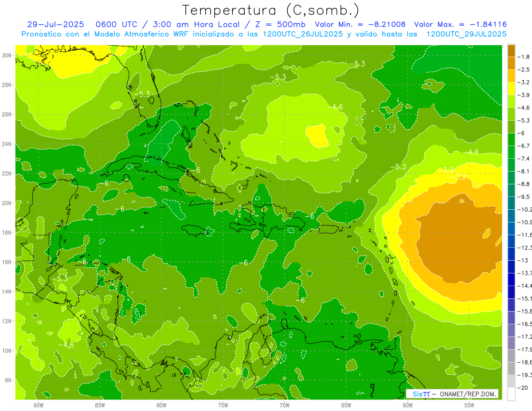Pick the green swatch between -6 and -6.7

click(x=511, y=140)
